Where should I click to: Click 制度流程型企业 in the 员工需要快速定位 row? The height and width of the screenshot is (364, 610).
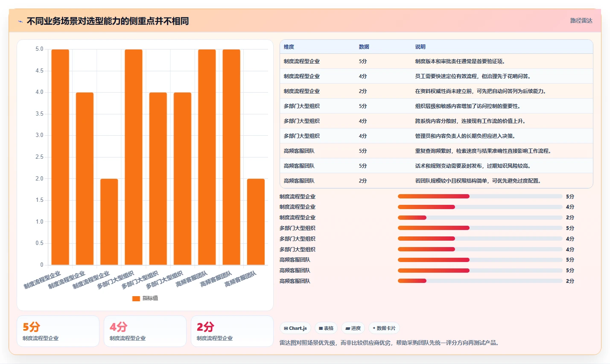(302, 76)
